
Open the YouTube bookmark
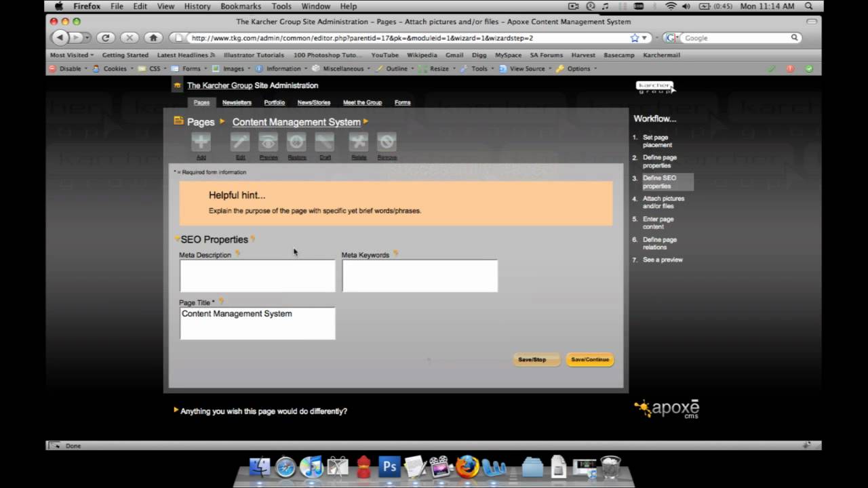point(384,55)
